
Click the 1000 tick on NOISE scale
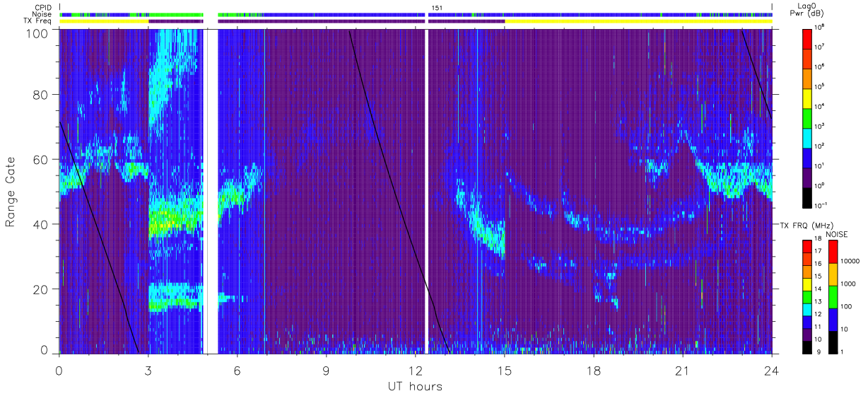848,284
